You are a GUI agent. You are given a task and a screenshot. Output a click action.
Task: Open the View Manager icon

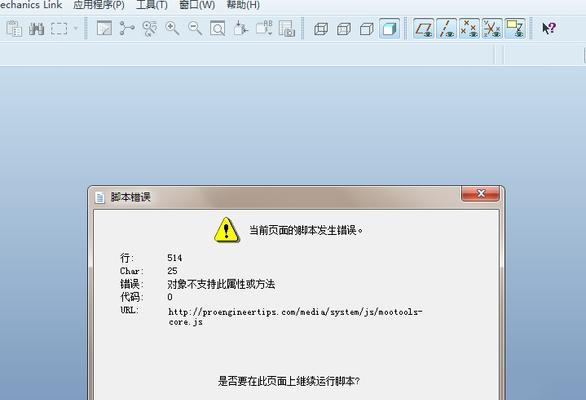click(x=287, y=28)
